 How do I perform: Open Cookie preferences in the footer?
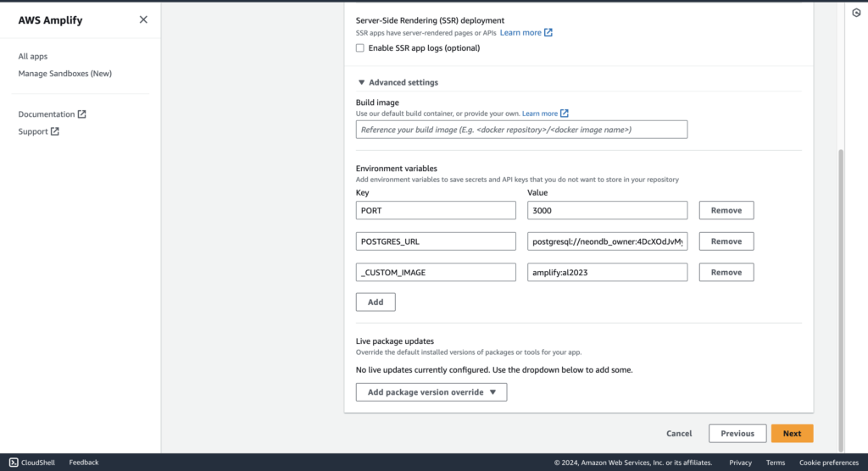pyautogui.click(x=829, y=463)
